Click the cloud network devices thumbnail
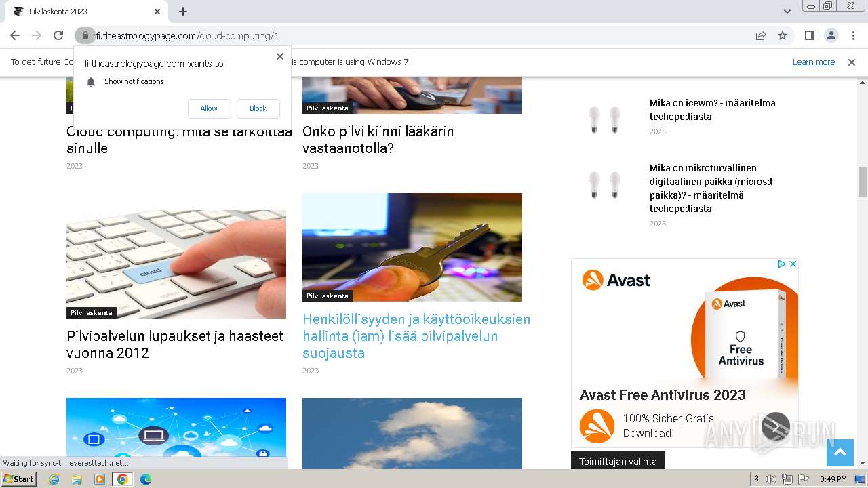The height and width of the screenshot is (488, 868). (176, 433)
